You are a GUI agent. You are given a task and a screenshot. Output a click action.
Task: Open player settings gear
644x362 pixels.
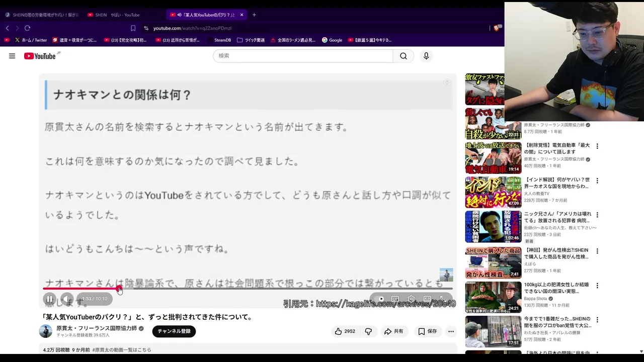click(x=411, y=299)
